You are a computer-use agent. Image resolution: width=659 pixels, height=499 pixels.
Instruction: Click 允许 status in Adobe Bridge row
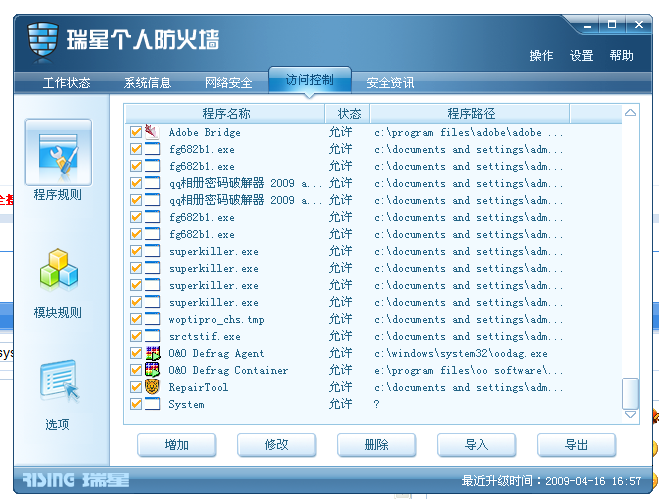(x=340, y=132)
